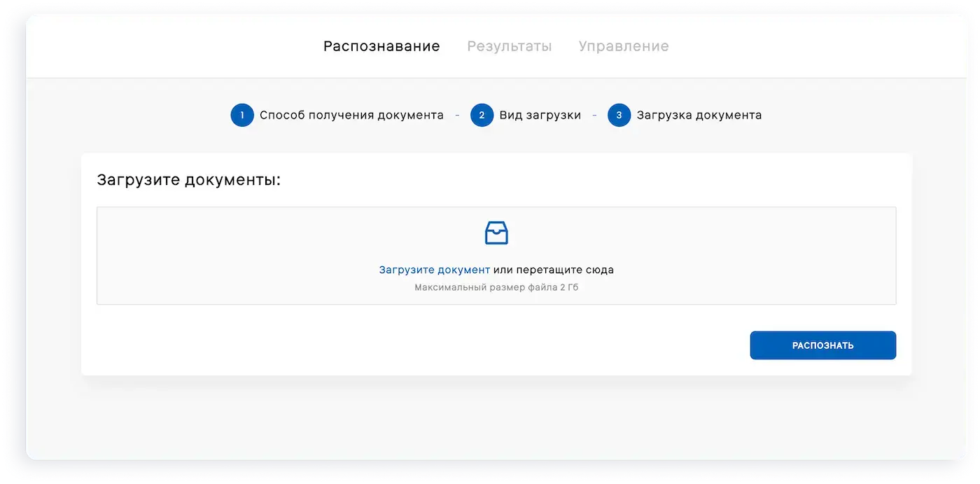Screen dimensions: 980x484
Task: Select step 2 numbered circle
Action: [482, 115]
